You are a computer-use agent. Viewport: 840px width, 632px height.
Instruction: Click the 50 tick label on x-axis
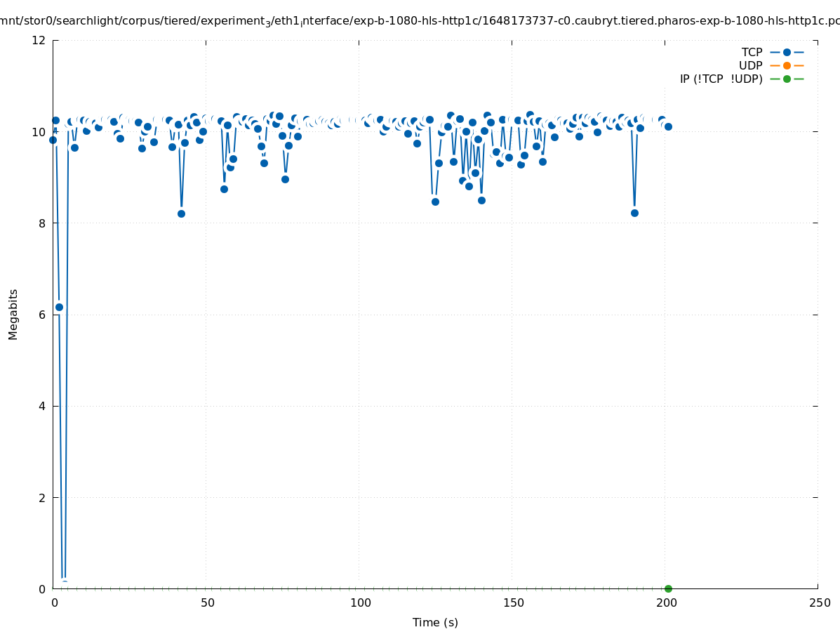pos(207,603)
